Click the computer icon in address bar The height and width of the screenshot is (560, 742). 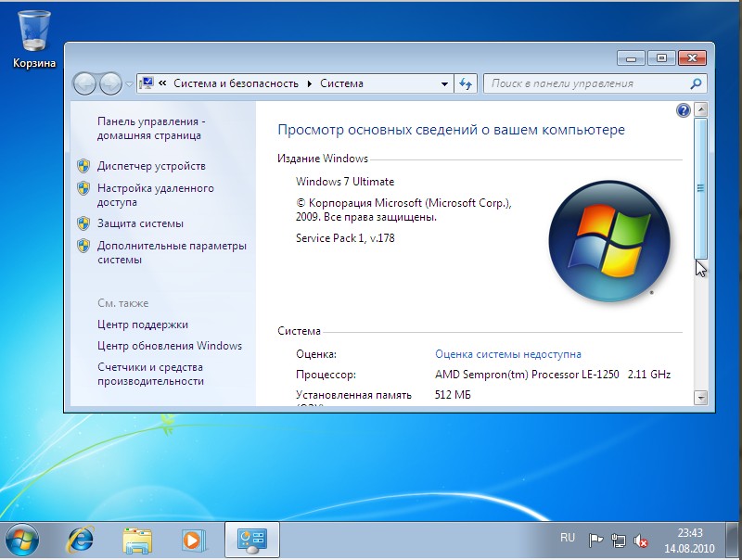point(147,83)
